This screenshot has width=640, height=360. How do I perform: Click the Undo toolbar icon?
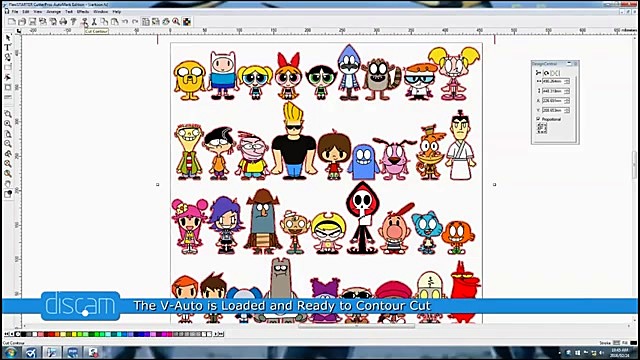[125, 22]
